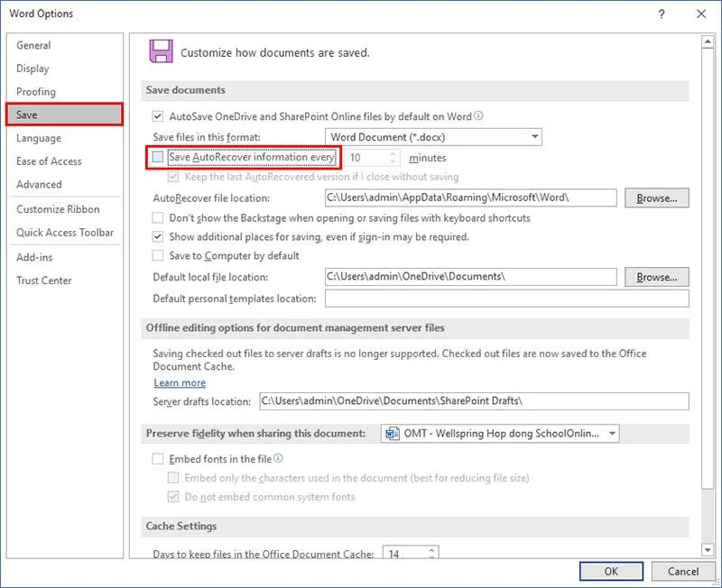Click the help question mark in title bar
This screenshot has width=722, height=588.
662,14
